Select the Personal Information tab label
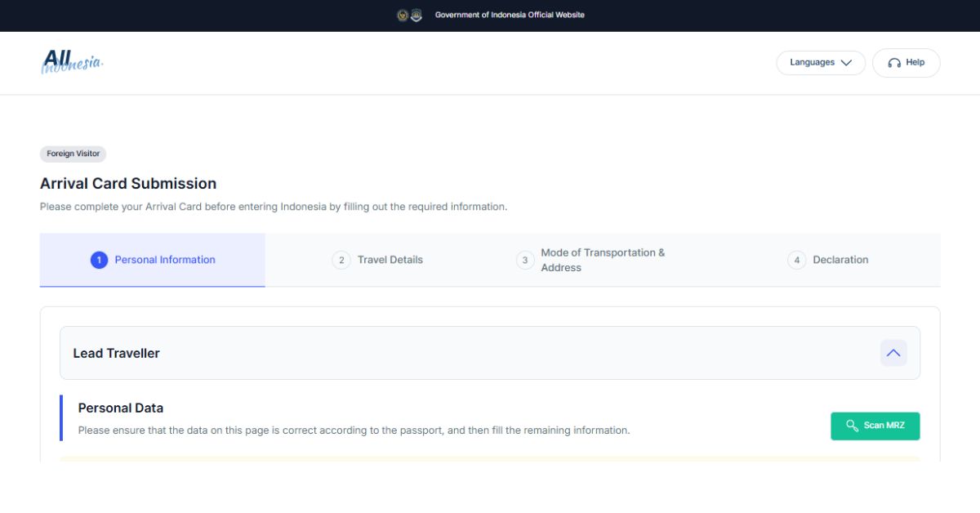Image resolution: width=980 pixels, height=513 pixels. pyautogui.click(x=165, y=260)
